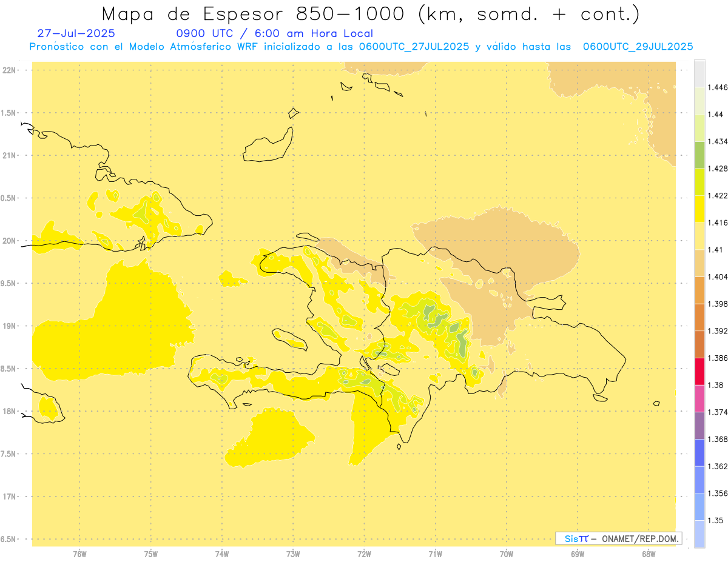Pick the green legend swatch between 1.428 and 1.434
This screenshot has height=562, width=728.
[x=699, y=155]
